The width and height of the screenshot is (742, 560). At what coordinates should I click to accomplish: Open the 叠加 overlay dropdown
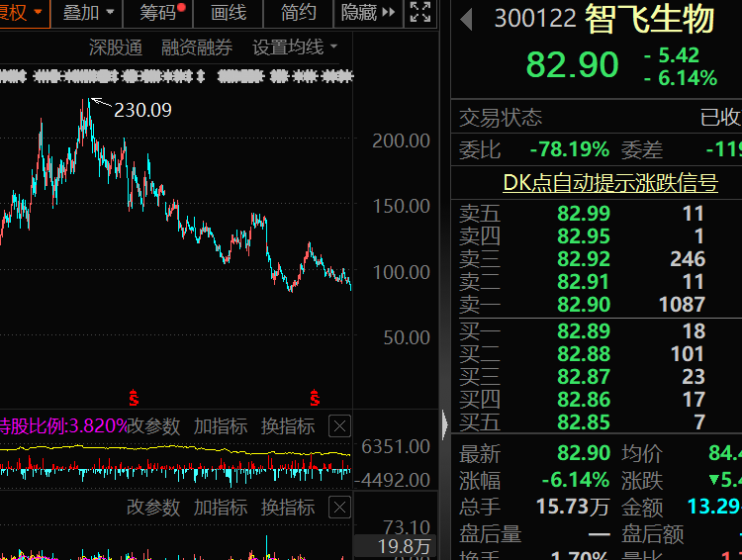tap(89, 13)
